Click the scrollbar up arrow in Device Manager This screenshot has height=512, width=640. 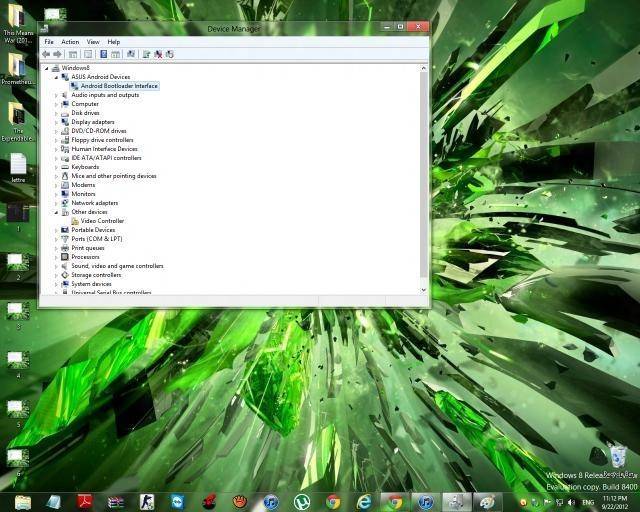[423, 68]
